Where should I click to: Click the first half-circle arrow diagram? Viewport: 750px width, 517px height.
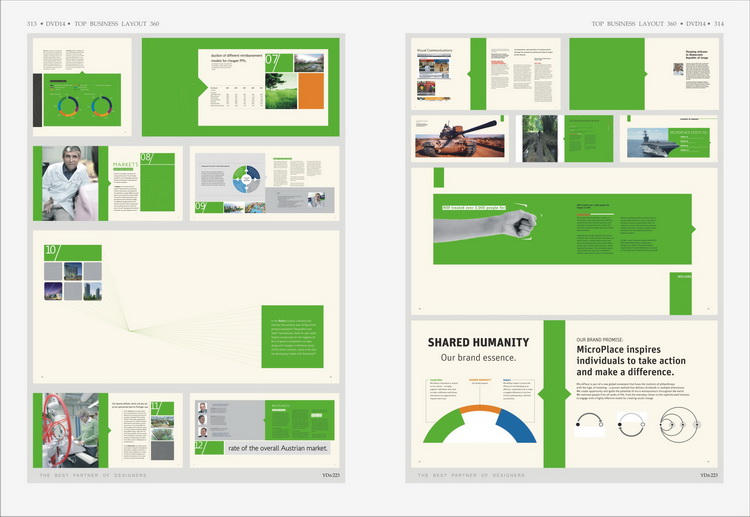point(590,423)
